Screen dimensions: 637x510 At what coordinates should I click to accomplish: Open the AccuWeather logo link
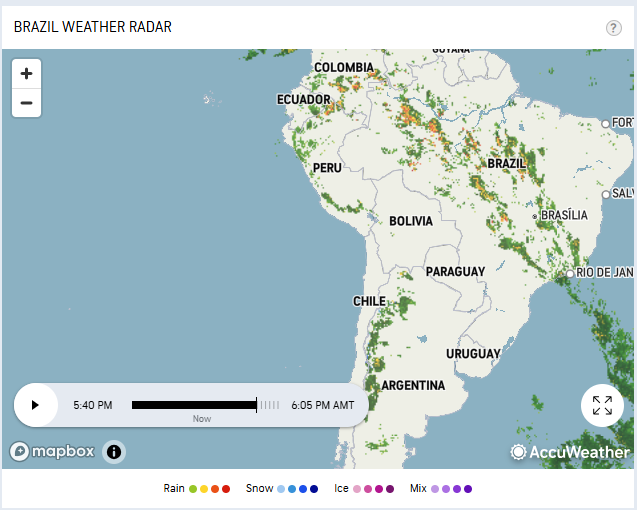coord(570,452)
